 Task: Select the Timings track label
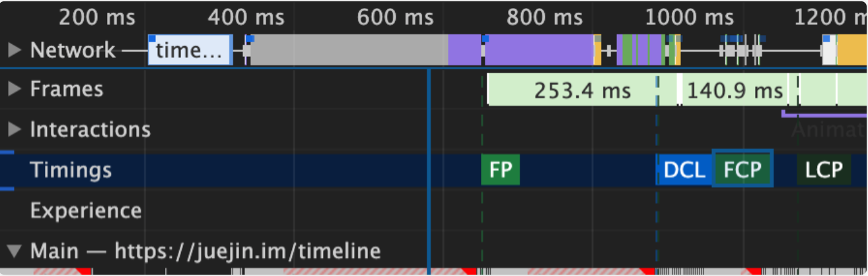[x=71, y=170]
